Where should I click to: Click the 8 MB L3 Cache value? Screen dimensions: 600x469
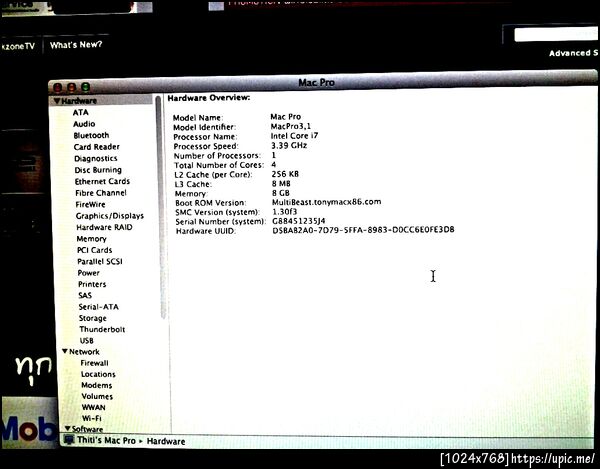[x=281, y=184]
